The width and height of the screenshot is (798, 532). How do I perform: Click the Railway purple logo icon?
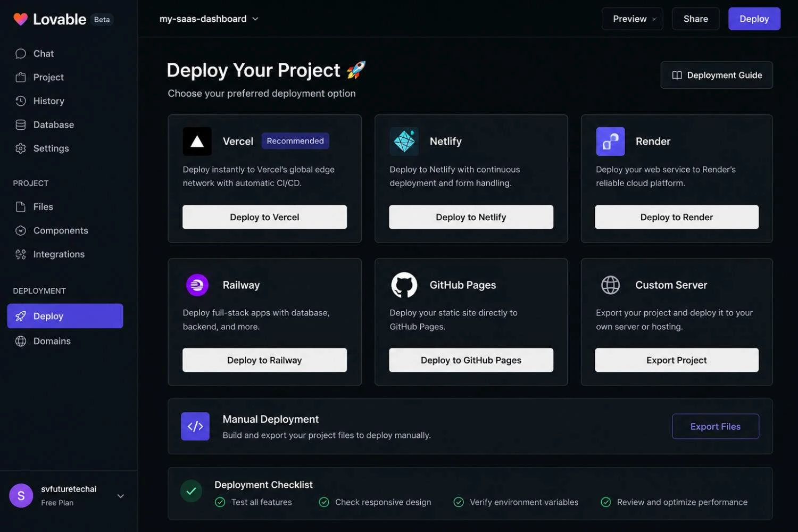point(197,285)
